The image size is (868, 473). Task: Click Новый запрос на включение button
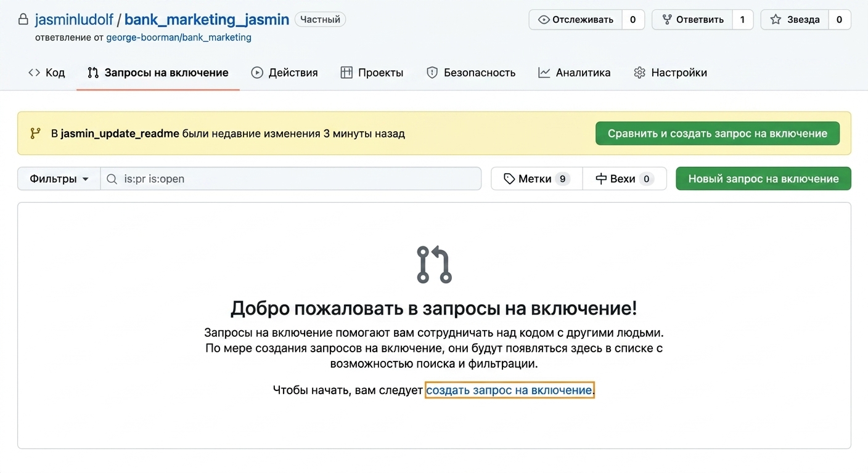[x=763, y=179]
